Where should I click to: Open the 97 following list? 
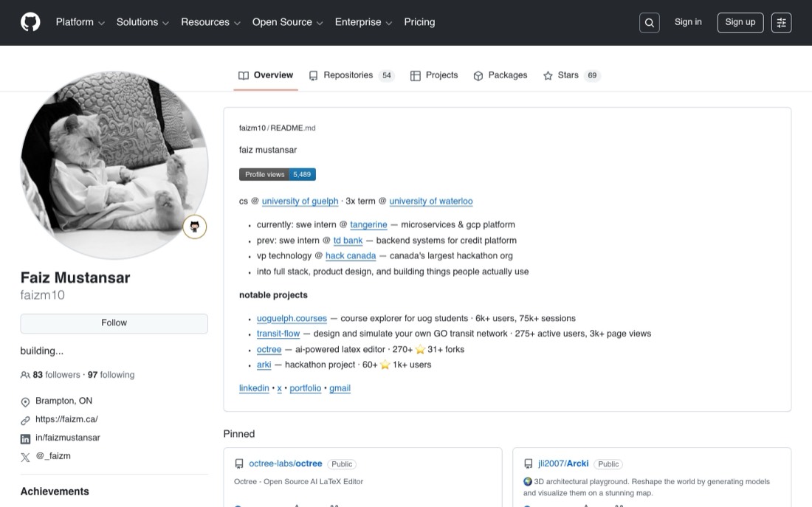[111, 375]
